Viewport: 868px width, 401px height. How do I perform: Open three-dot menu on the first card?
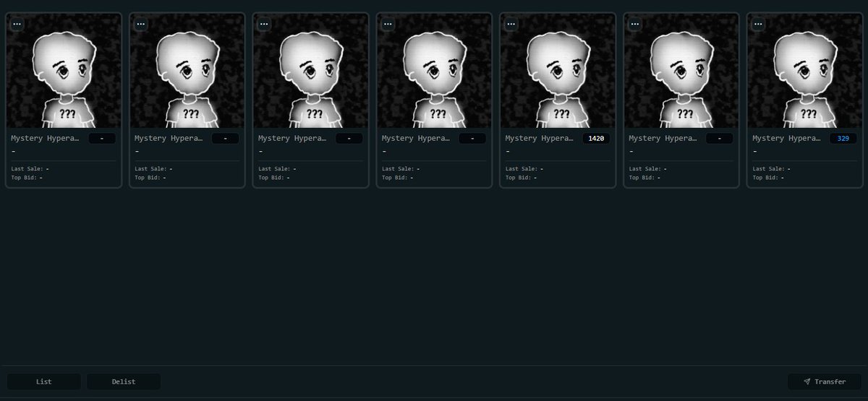pyautogui.click(x=17, y=24)
